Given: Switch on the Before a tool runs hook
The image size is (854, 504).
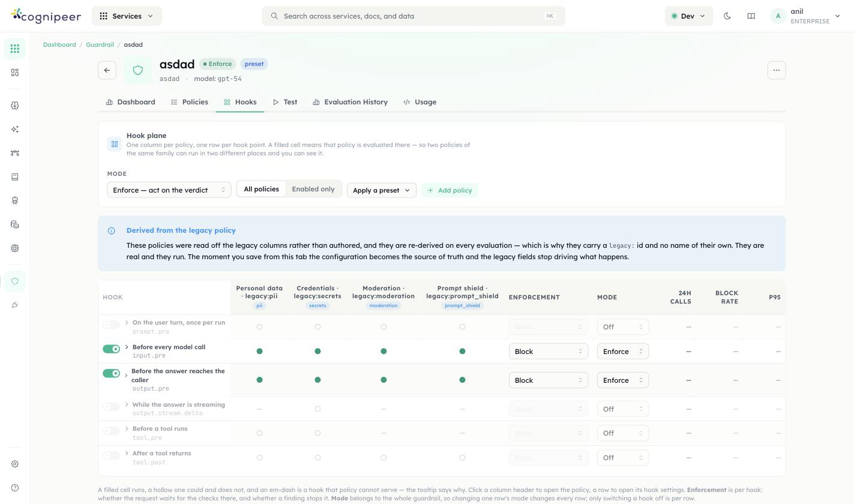Looking at the screenshot, I should [x=111, y=431].
